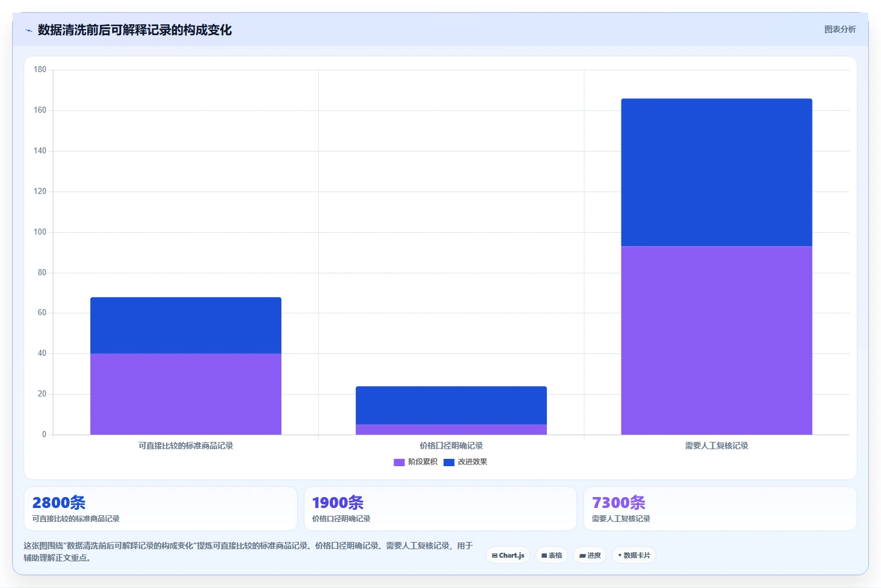Toggle the 阶段累积 legend item
This screenshot has width=881, height=588.
[415, 462]
